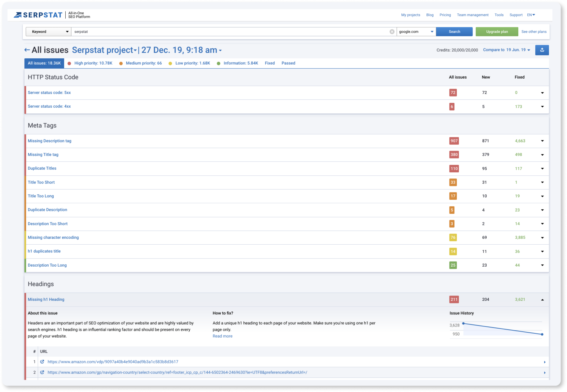The width and height of the screenshot is (567, 392).
Task: Switch to the Fixed tab
Action: pos(270,63)
